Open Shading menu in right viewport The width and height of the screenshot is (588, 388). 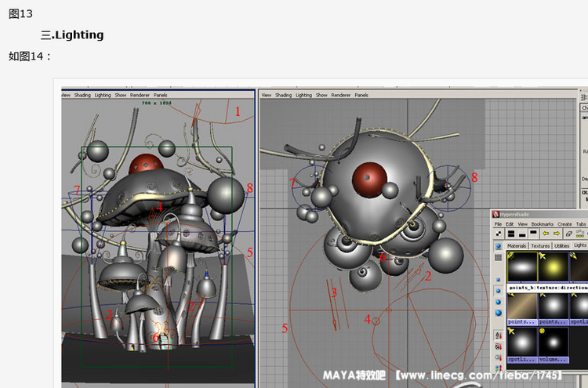click(x=284, y=95)
